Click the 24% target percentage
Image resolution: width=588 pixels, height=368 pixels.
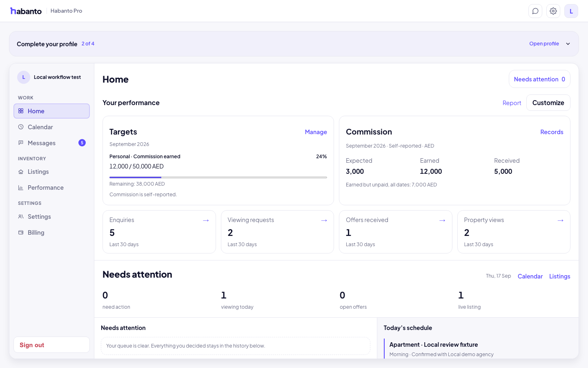point(321,157)
